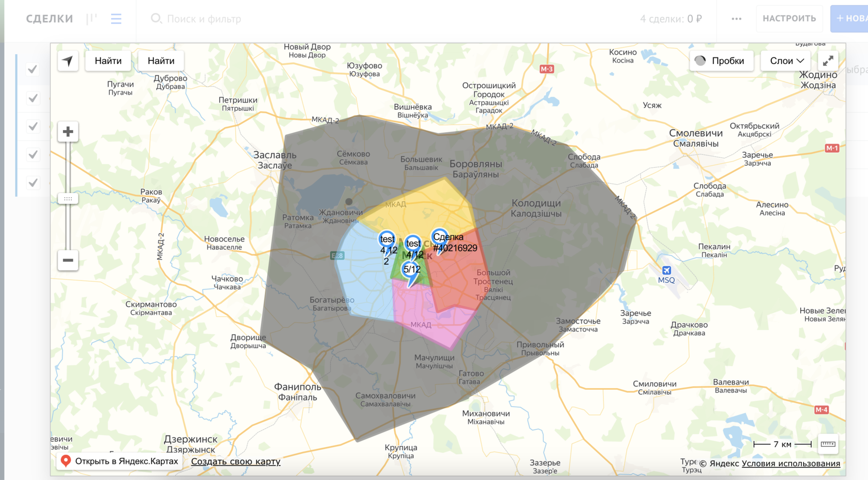
Task: Zoom in with the plus button
Action: click(68, 132)
